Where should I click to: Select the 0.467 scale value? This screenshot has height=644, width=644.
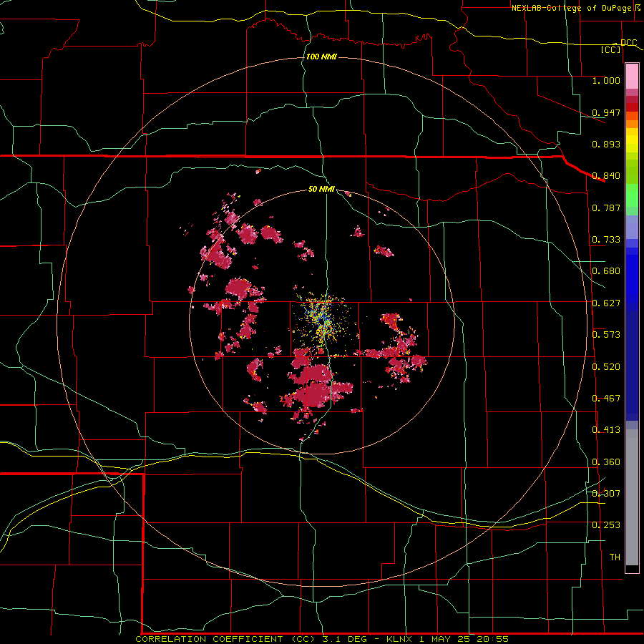(606, 399)
